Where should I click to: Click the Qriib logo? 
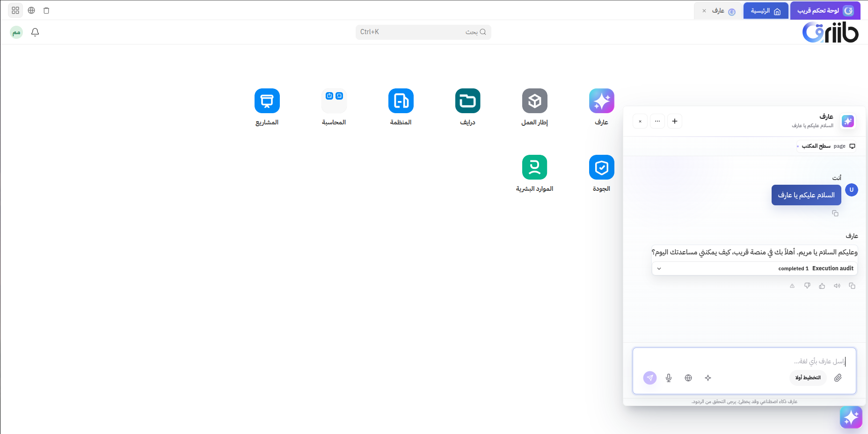(831, 32)
